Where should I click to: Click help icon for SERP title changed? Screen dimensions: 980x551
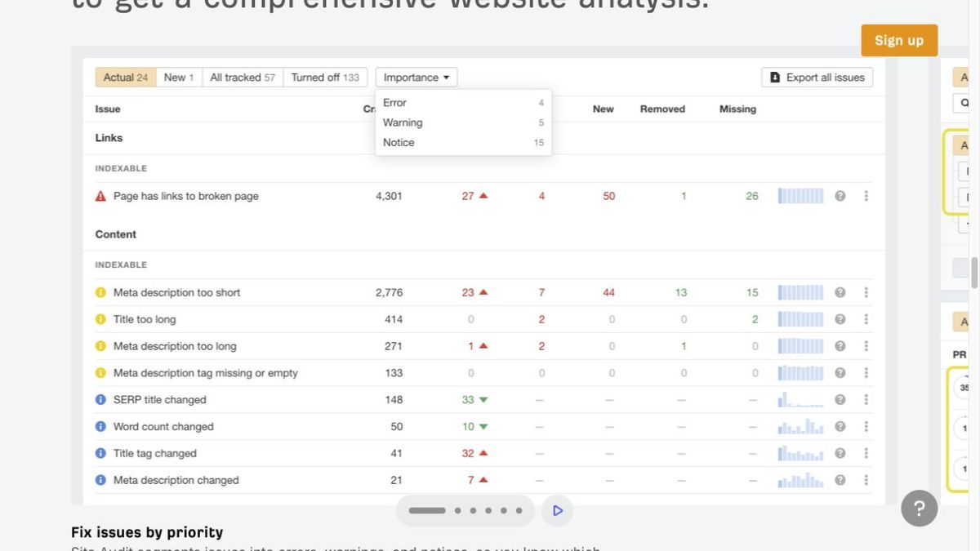840,400
